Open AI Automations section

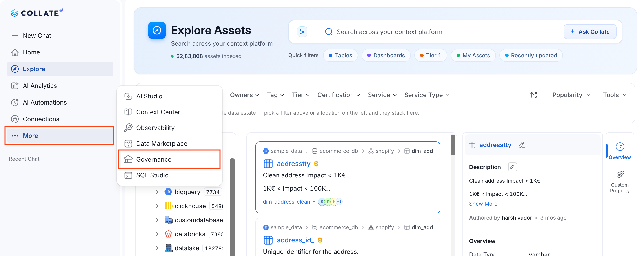[x=60, y=102]
